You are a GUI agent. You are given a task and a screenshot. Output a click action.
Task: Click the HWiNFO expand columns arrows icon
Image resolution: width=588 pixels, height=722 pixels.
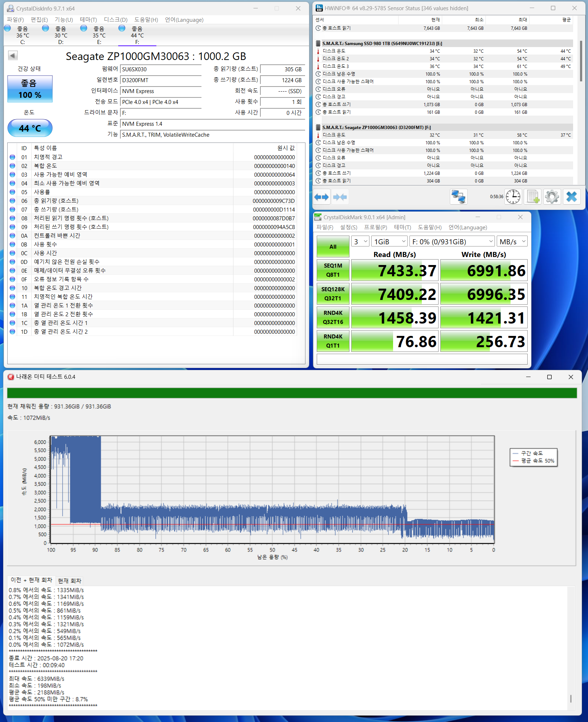(x=321, y=197)
